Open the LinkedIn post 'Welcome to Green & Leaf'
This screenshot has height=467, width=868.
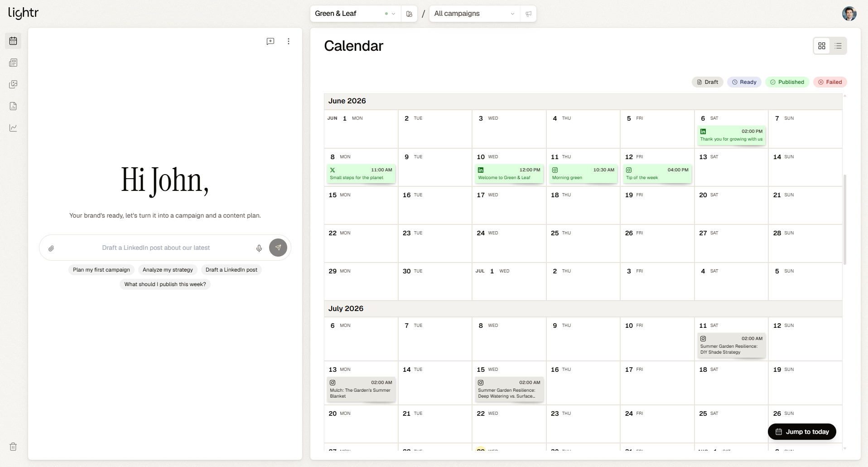tap(509, 174)
